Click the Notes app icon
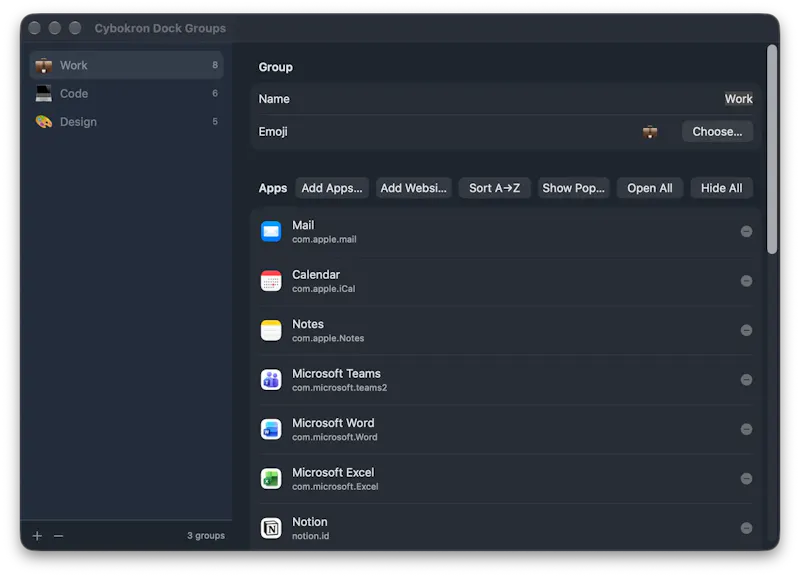 [x=271, y=331]
